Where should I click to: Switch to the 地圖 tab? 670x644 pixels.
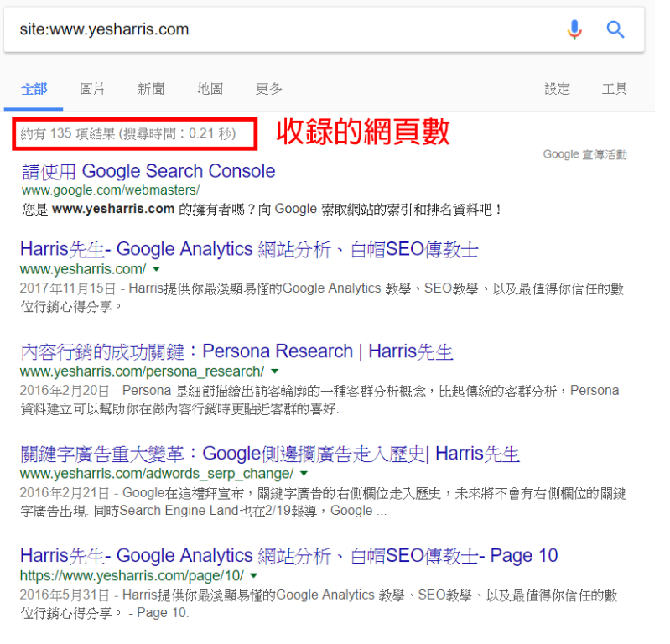[210, 89]
